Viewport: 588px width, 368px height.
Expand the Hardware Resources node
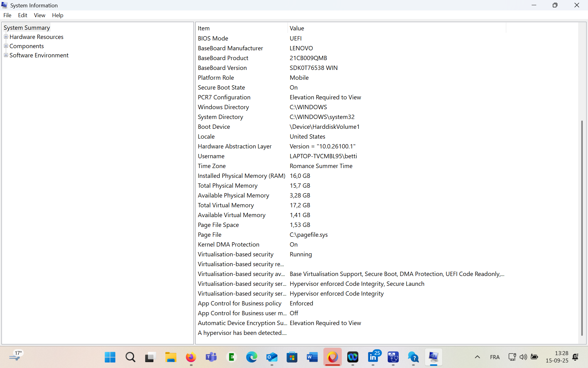pyautogui.click(x=6, y=37)
